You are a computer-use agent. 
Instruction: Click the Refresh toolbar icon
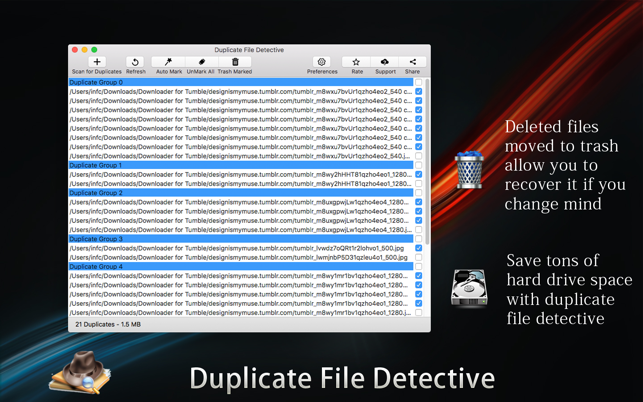coord(135,62)
